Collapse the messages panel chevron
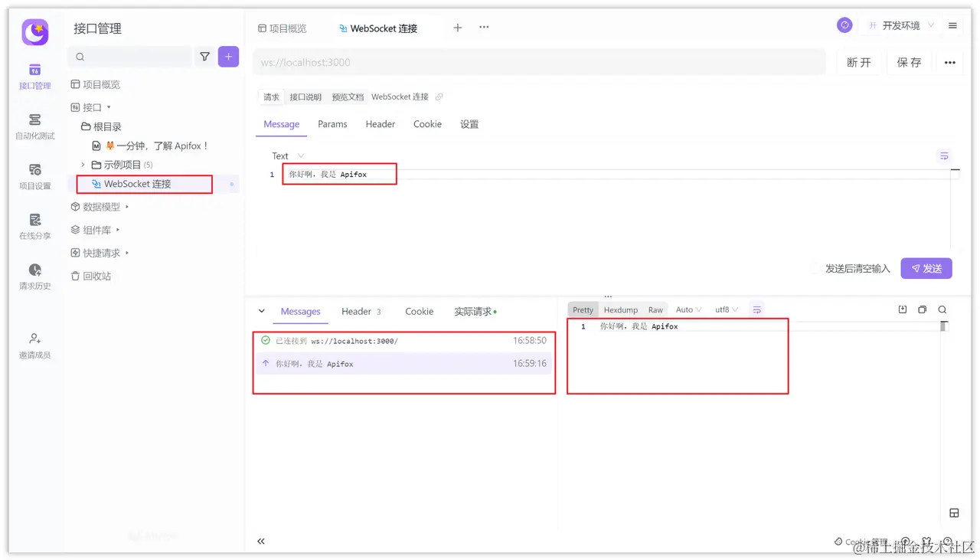Image resolution: width=980 pixels, height=560 pixels. (262, 311)
